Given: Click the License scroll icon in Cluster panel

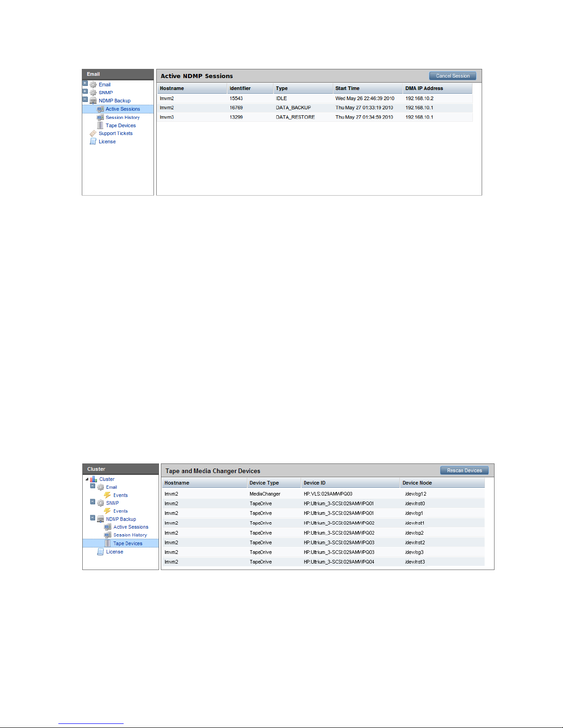Looking at the screenshot, I should click(100, 552).
